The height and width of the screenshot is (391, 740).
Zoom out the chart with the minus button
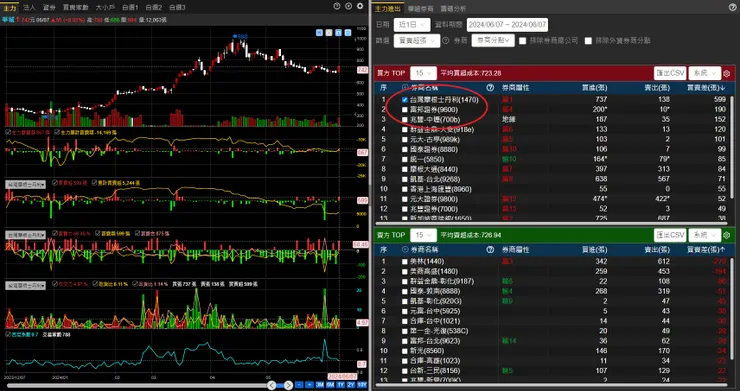tap(299, 385)
